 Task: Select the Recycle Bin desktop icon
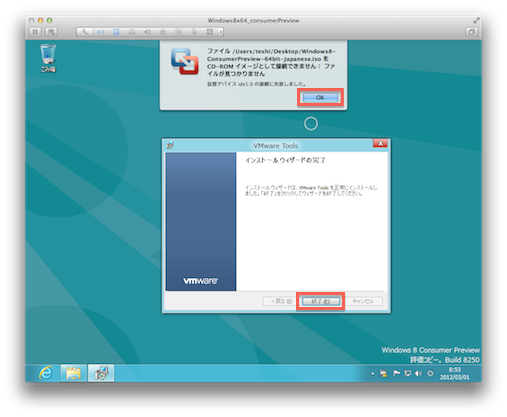(48, 58)
